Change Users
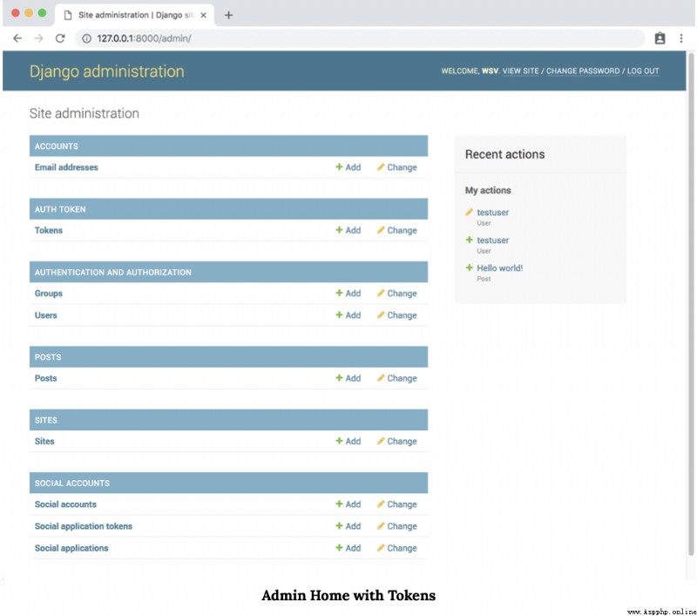The image size is (697, 616). (397, 315)
